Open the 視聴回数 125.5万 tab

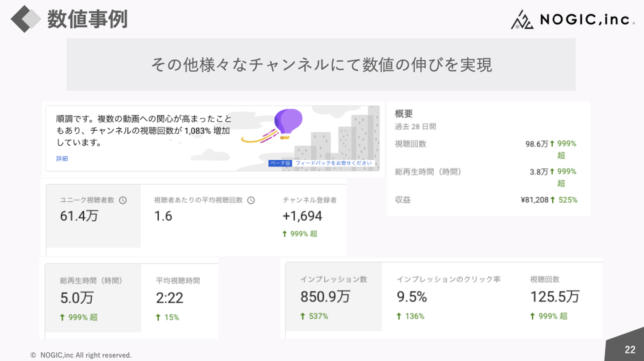point(555,297)
